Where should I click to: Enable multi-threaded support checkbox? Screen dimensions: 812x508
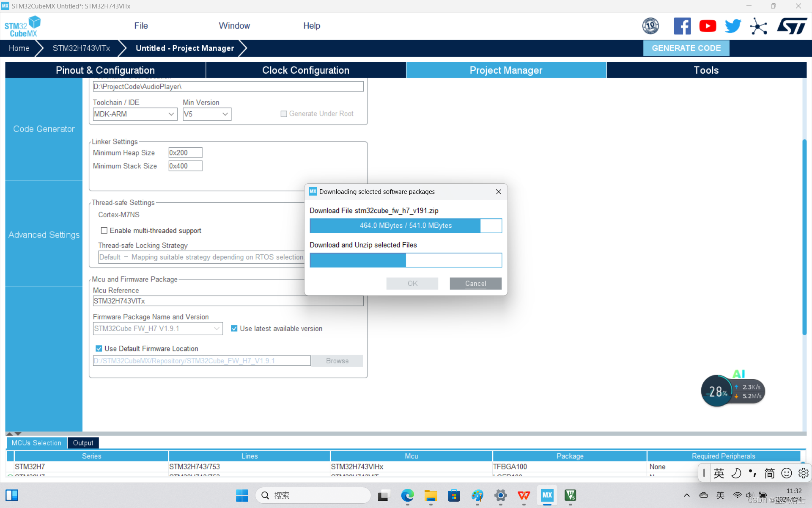tap(104, 230)
